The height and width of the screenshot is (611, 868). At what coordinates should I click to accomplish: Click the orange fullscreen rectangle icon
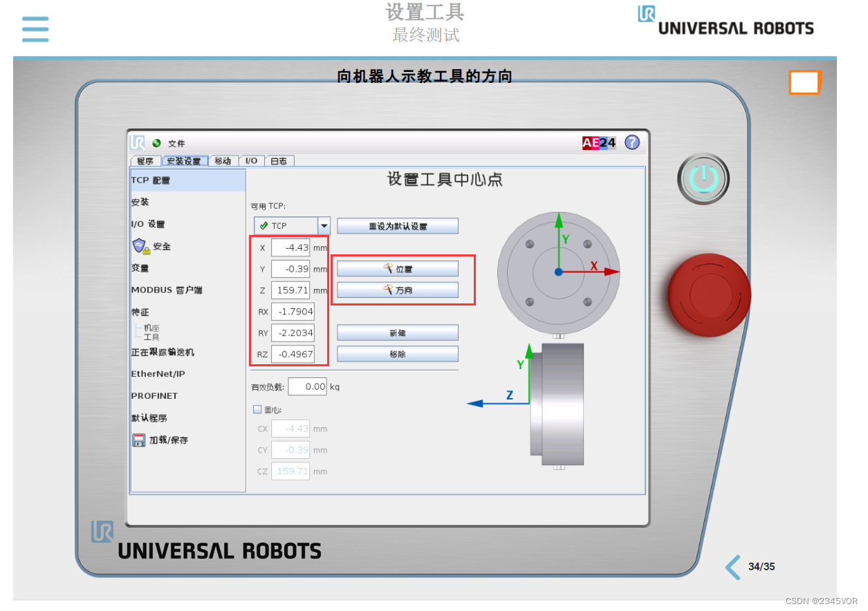tap(804, 82)
